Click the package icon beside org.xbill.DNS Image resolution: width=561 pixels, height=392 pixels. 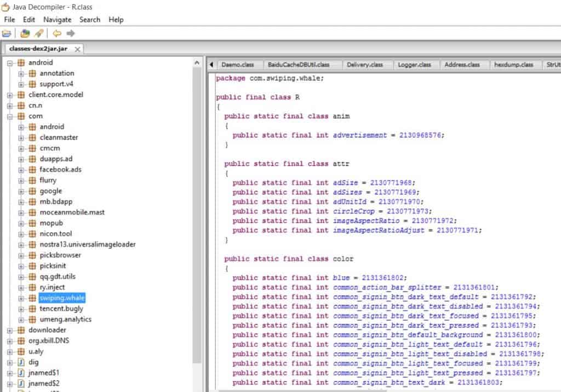click(21, 341)
